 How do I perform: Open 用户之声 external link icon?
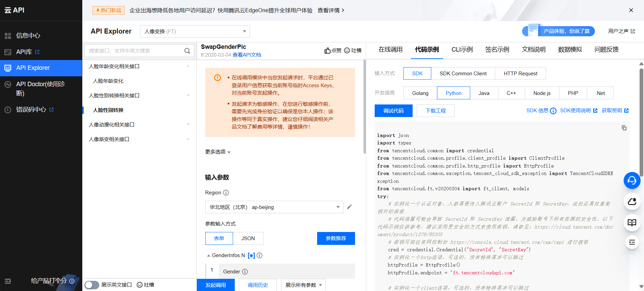(x=633, y=31)
